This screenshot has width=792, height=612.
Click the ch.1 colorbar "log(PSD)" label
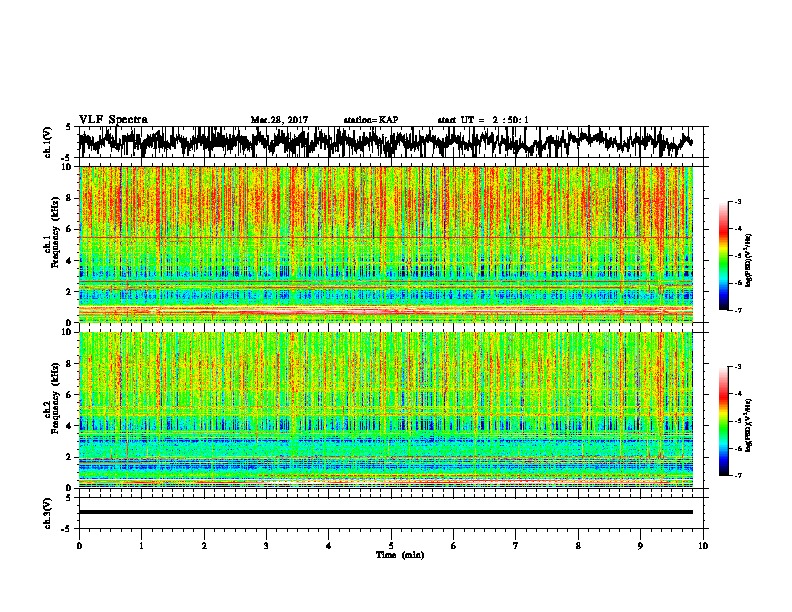pos(749,261)
